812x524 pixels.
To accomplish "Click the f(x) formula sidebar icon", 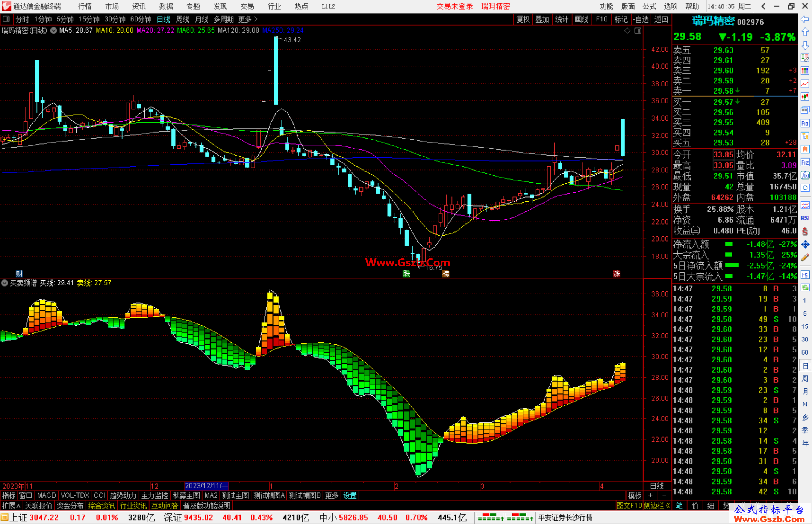I will 805,175.
